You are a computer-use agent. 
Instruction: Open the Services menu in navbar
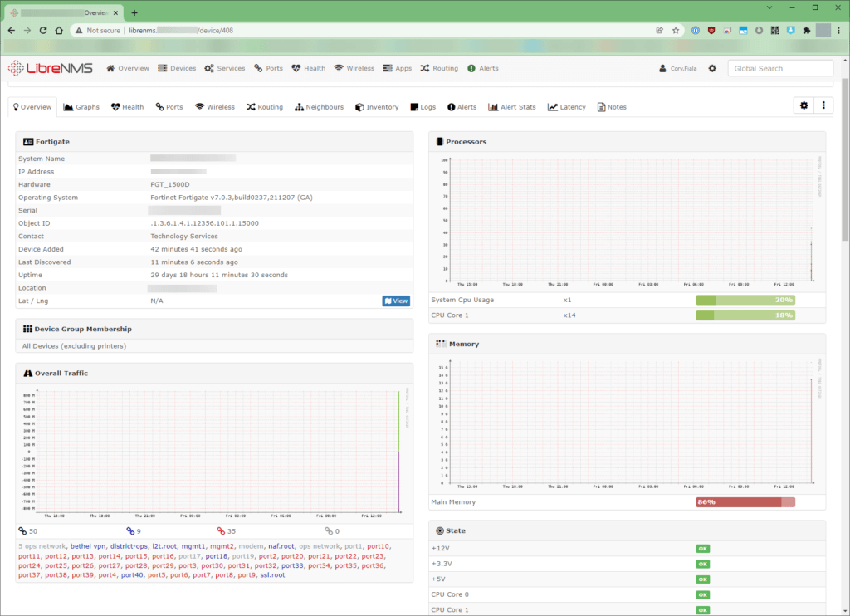pyautogui.click(x=224, y=68)
